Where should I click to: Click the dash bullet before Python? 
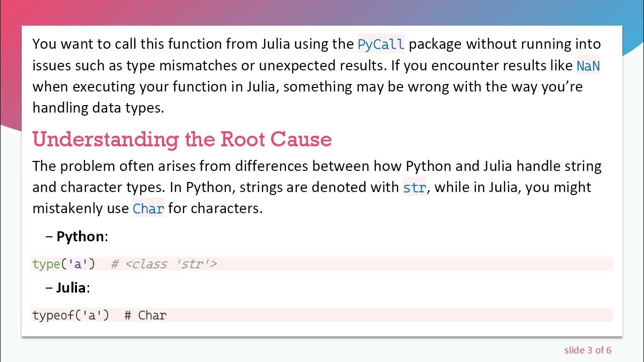49,236
